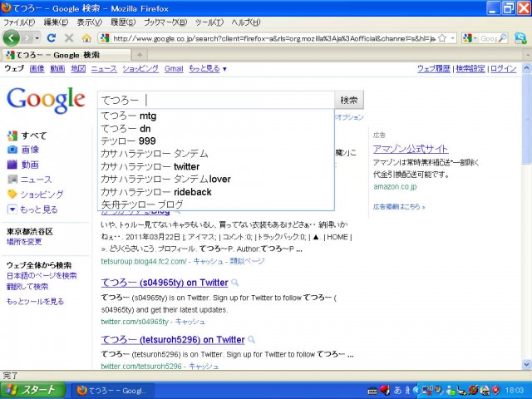Click the ショッピング tag icon in sidebar
Viewport: 532px width, 399px height.
[12, 194]
